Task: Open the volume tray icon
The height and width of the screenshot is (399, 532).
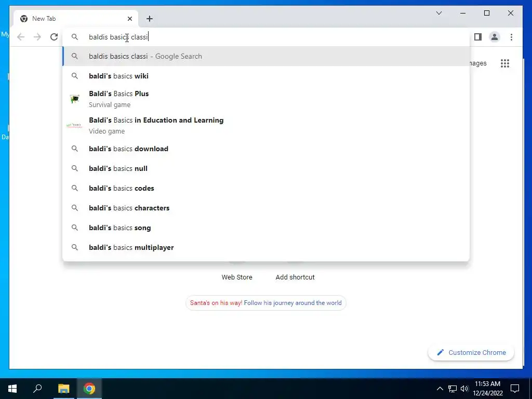Action: (x=464, y=389)
